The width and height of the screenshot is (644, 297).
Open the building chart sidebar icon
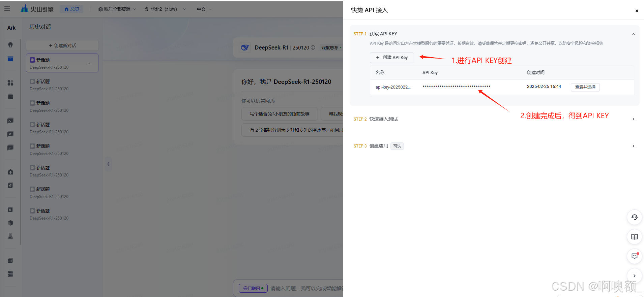(10, 172)
